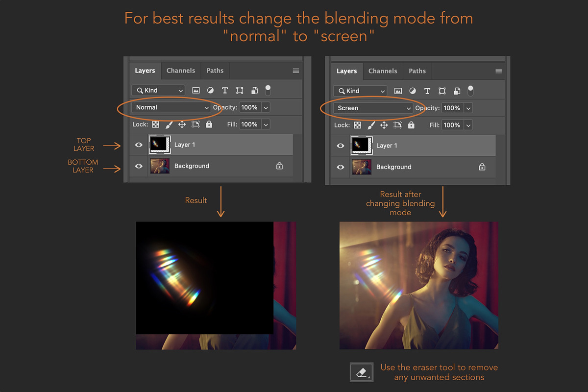Viewport: 588px width, 392px height.
Task: Click lock position move icon in left panel
Action: click(x=182, y=124)
